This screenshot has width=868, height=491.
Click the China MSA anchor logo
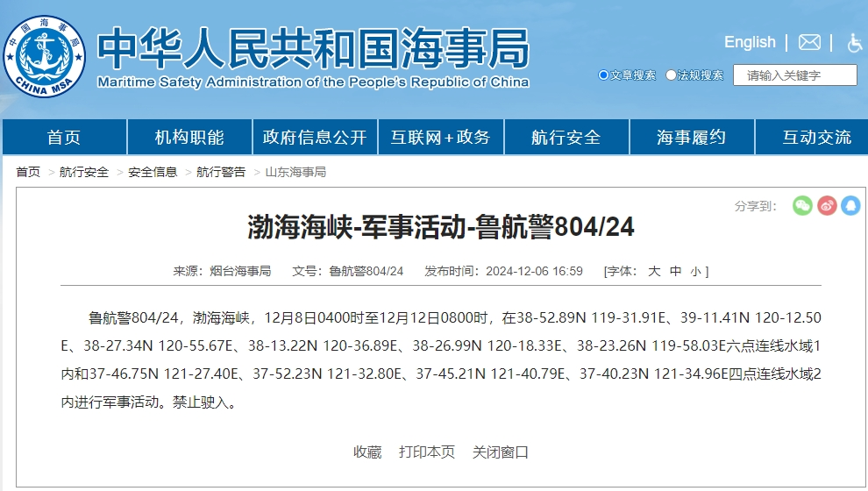coord(45,56)
